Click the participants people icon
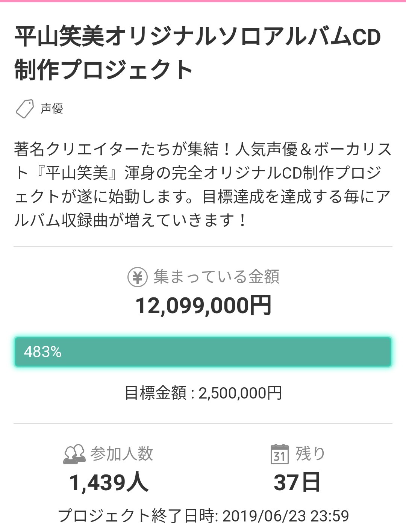This screenshot has width=406, height=532. [x=74, y=454]
